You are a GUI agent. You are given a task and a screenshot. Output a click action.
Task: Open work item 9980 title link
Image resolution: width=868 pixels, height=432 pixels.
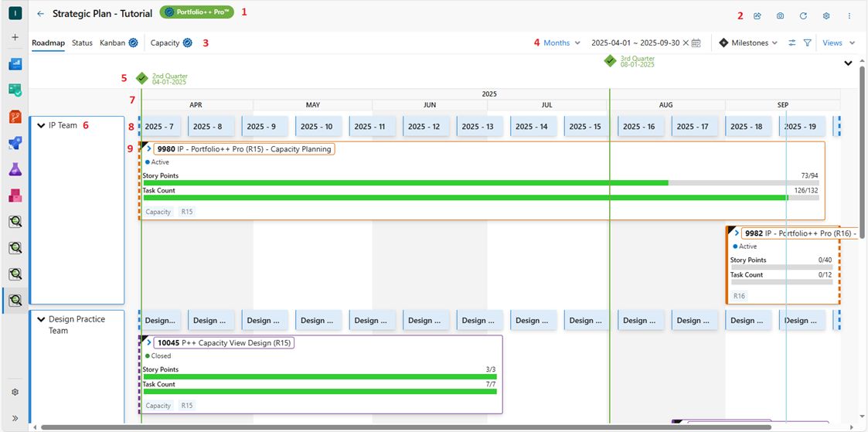coord(244,149)
